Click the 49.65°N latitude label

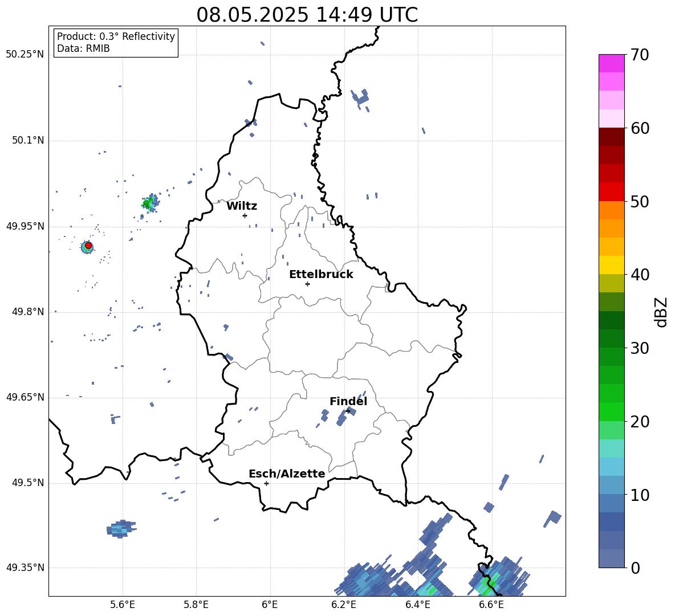pyautogui.click(x=25, y=397)
